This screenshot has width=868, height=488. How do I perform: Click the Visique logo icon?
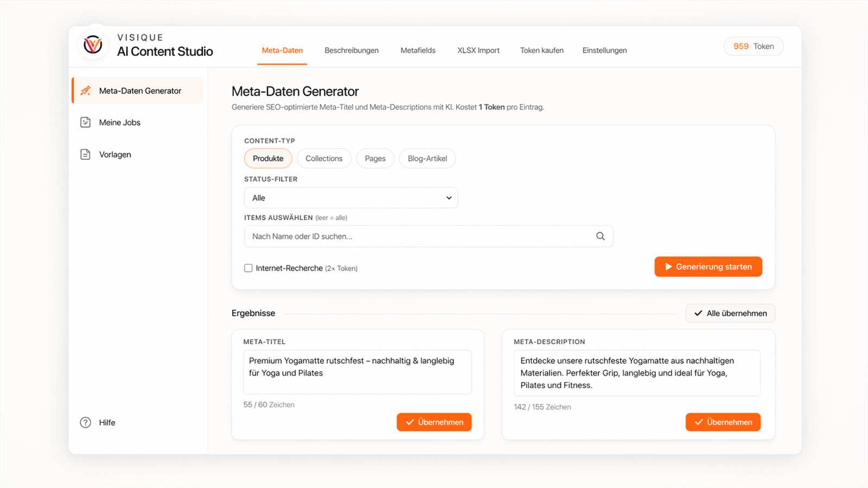click(93, 44)
